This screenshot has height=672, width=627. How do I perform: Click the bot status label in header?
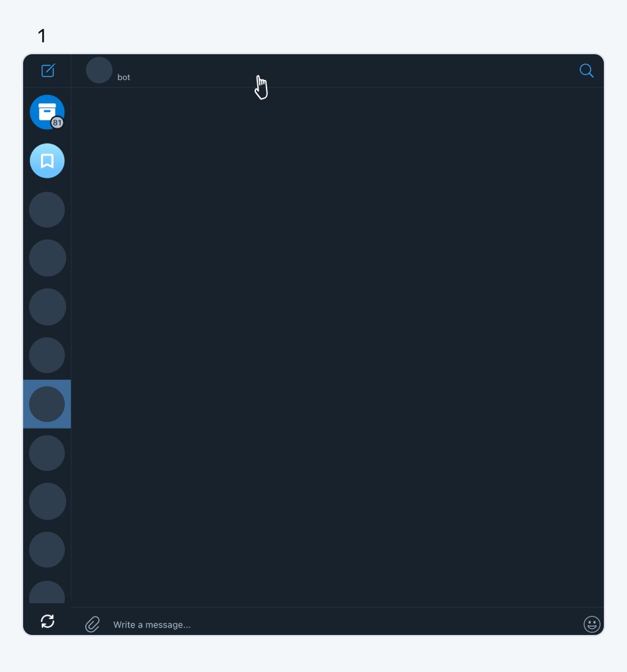click(124, 77)
